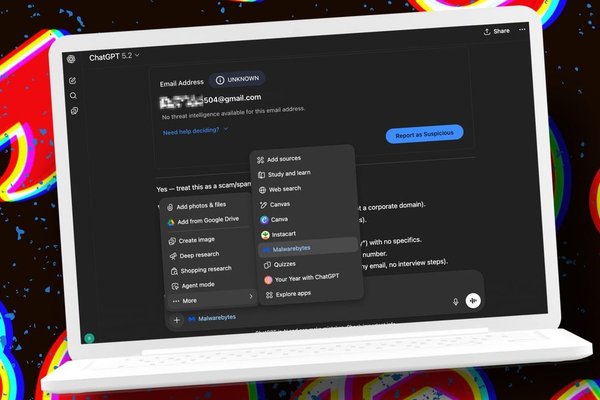600x400 pixels.
Task: Click the "no interview steps)" text line
Action: 404,263
